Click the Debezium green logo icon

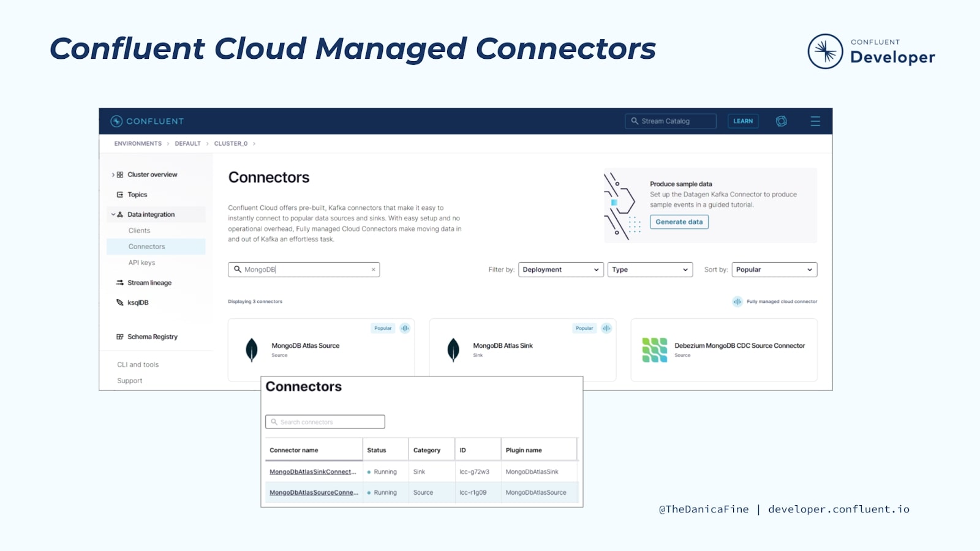[655, 350]
